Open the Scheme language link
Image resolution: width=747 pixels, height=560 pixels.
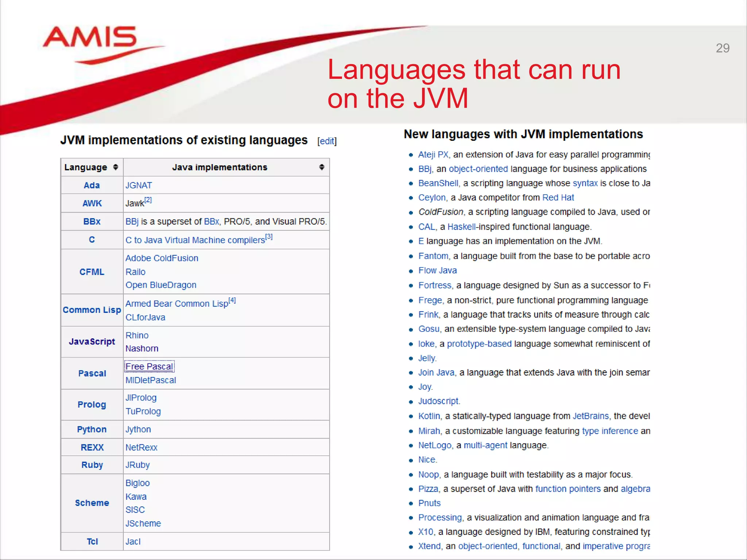[92, 503]
